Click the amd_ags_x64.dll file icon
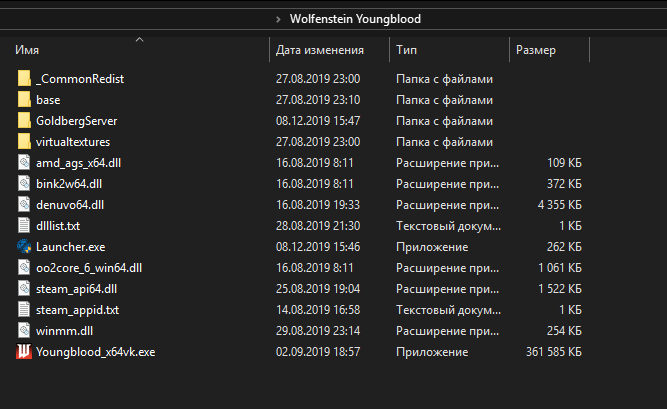Image resolution: width=667 pixels, height=409 pixels. (x=24, y=163)
